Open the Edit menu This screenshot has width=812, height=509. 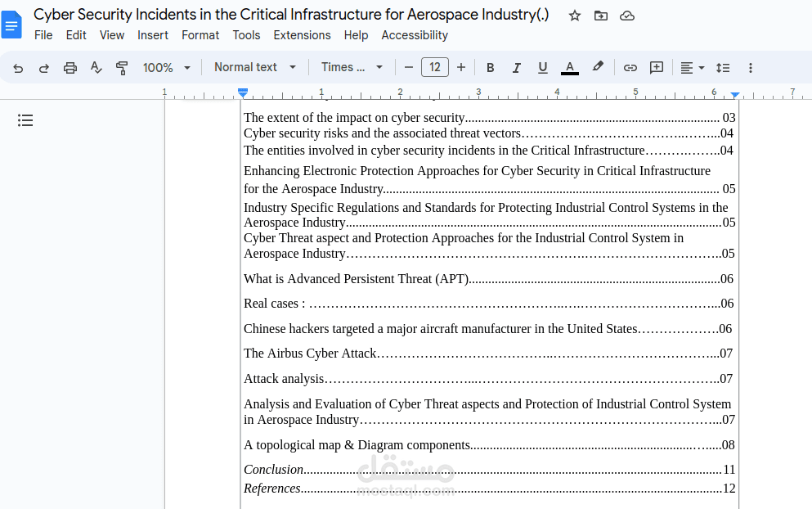(76, 35)
